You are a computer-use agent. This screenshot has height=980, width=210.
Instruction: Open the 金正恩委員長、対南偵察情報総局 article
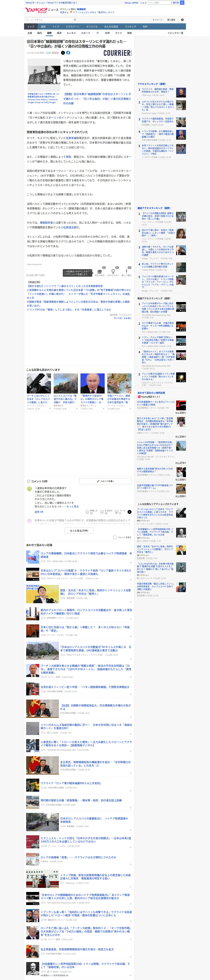tap(77, 949)
